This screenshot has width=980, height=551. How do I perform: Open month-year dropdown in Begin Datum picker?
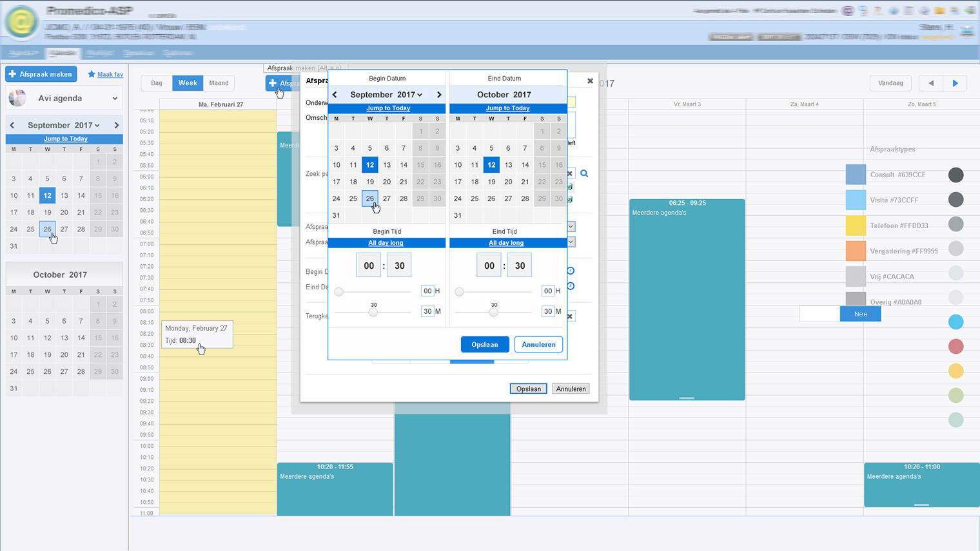pos(386,95)
